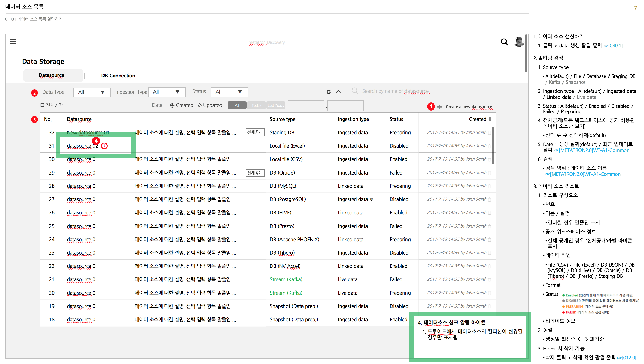Click trash icon on row 31

[489, 146]
